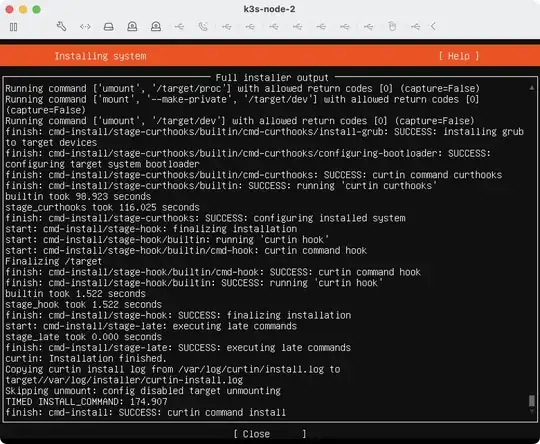Click 'curtin: Installation finished.' line
The height and width of the screenshot is (444, 540).
click(86, 359)
